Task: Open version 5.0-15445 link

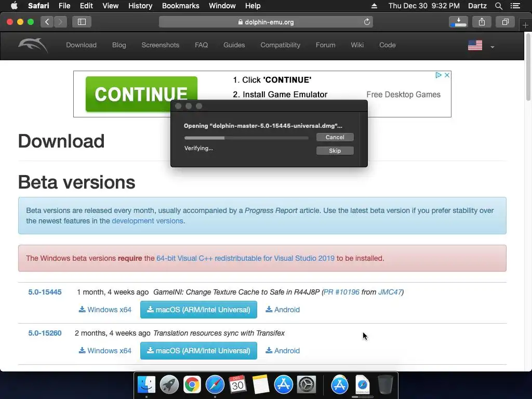Action: point(45,292)
